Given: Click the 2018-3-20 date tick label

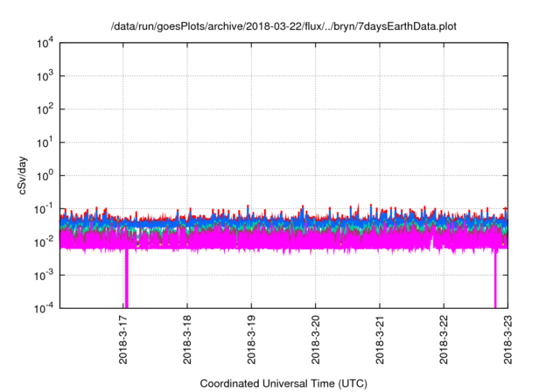Looking at the screenshot, I should tap(315, 339).
